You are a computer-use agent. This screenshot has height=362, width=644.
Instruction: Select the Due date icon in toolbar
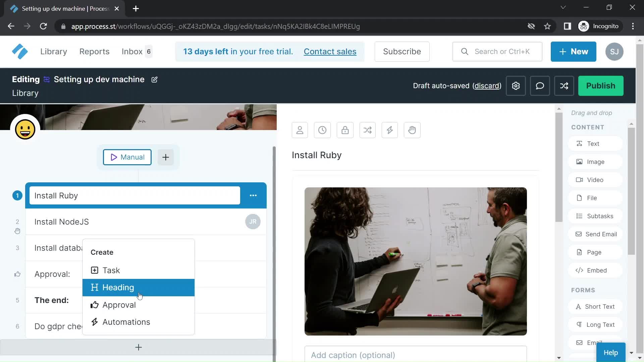click(322, 129)
